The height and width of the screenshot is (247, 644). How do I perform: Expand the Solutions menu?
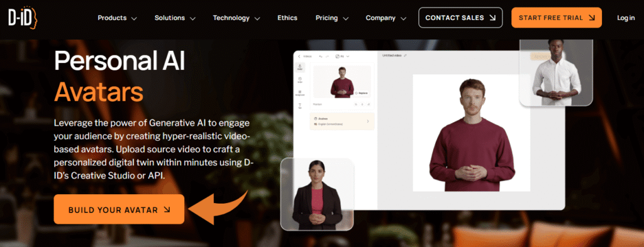point(175,18)
